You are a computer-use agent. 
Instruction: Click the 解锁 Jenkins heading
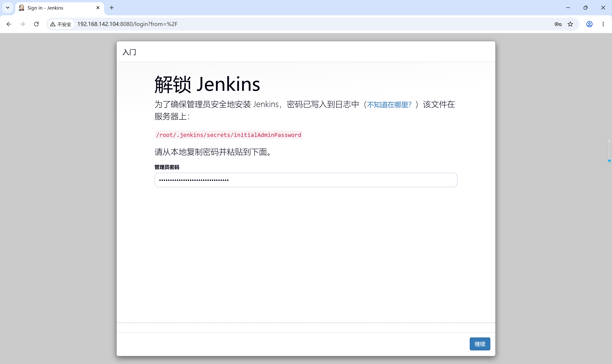(207, 84)
